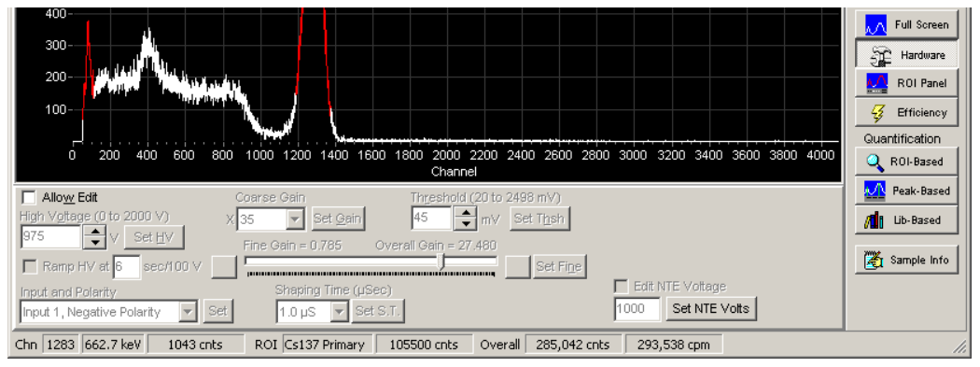The width and height of the screenshot is (980, 367).
Task: Enable the Allow Edit checkbox
Action: 29,198
